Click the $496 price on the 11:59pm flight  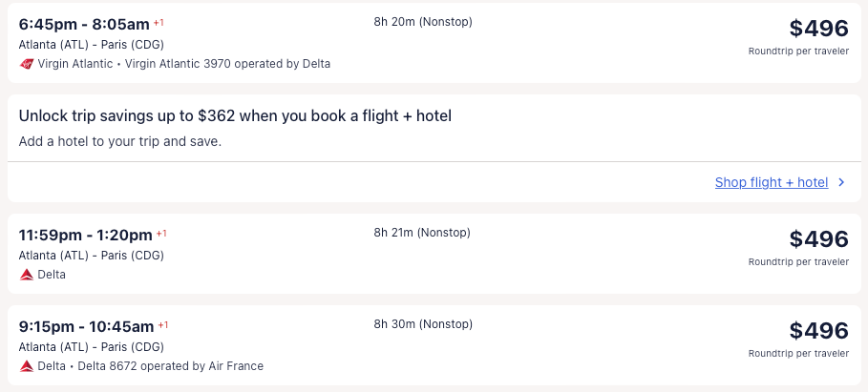pos(818,239)
